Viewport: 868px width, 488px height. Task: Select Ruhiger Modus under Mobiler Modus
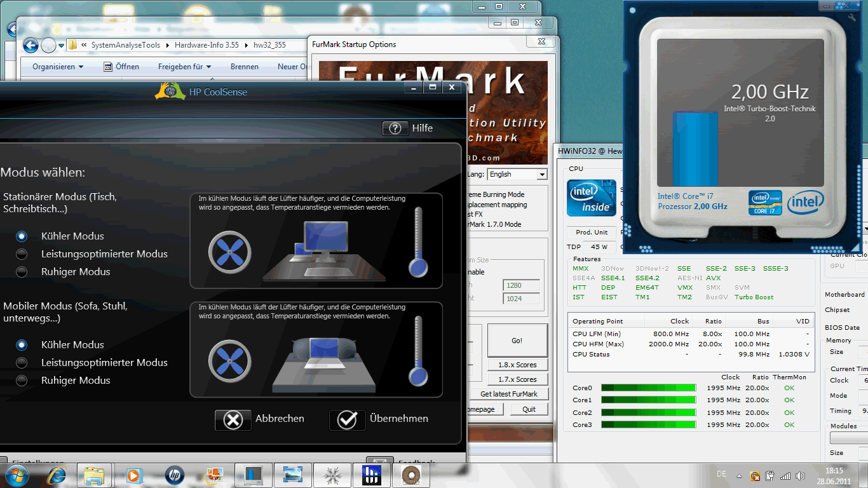(x=22, y=380)
